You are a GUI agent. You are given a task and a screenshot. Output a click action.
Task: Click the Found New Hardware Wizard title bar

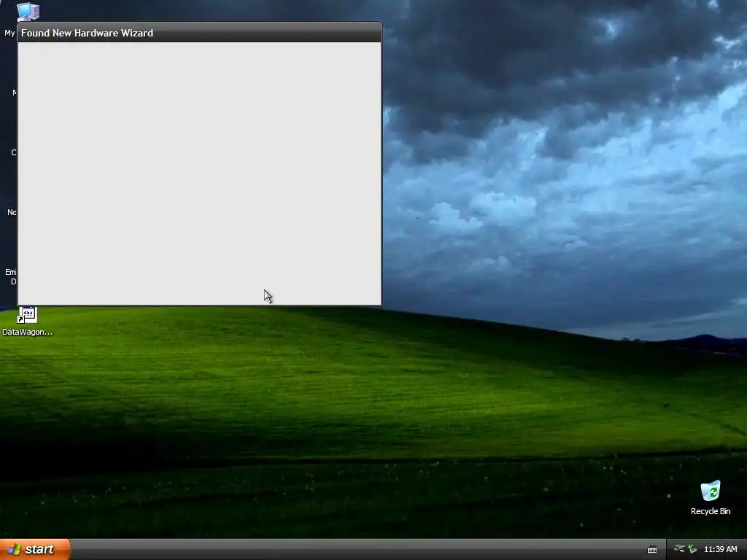(199, 33)
